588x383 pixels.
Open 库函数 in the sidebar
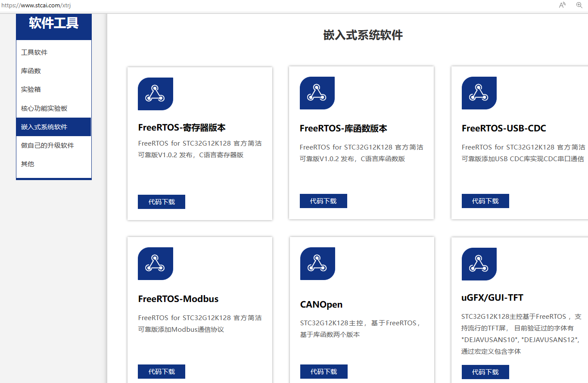(53, 71)
